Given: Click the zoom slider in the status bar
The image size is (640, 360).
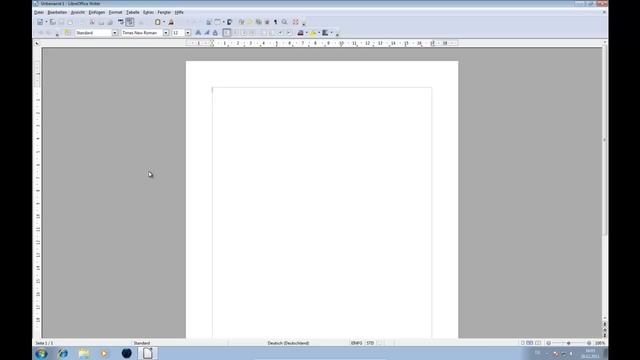Looking at the screenshot, I should (x=569, y=343).
